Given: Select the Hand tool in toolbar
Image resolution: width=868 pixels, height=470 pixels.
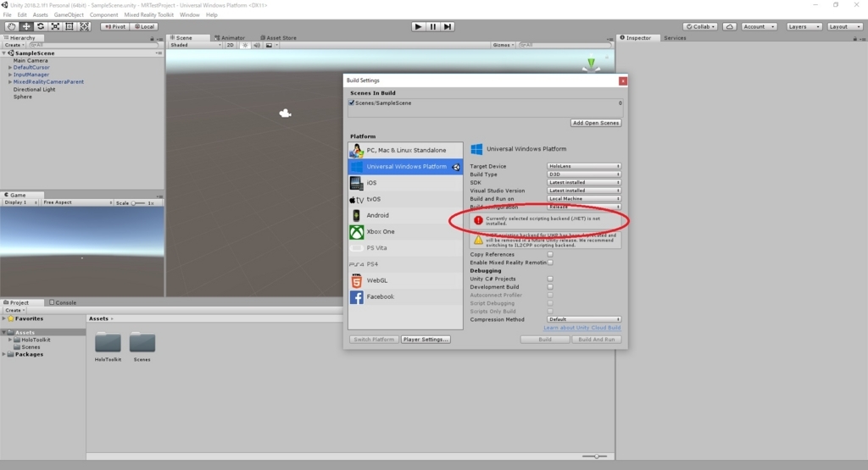Looking at the screenshot, I should click(11, 26).
